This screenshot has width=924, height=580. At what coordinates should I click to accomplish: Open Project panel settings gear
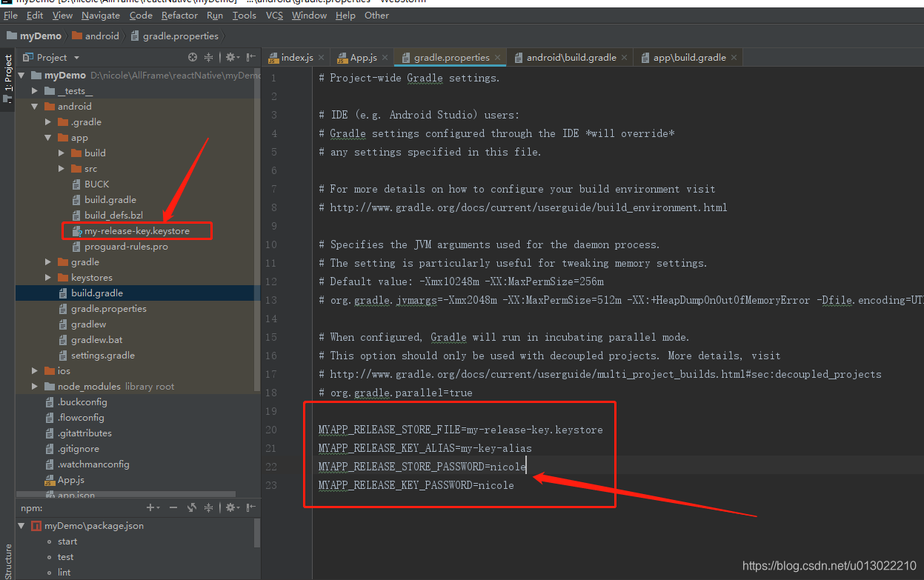tap(230, 57)
